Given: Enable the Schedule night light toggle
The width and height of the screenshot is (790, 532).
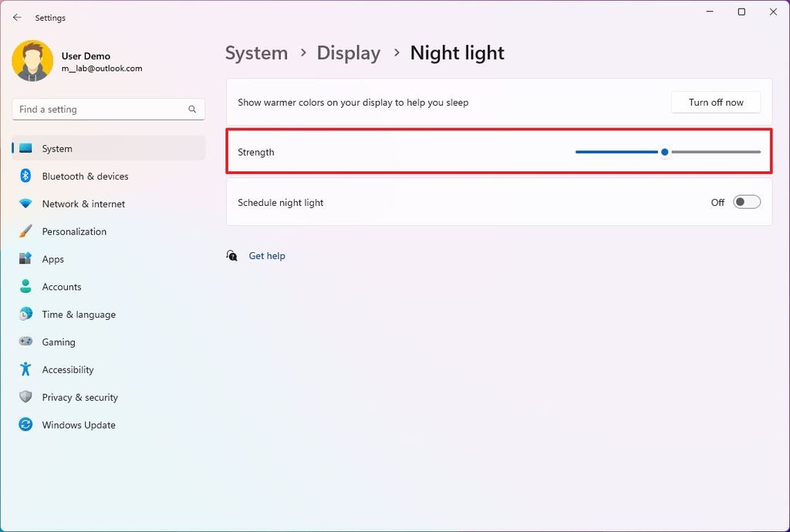Looking at the screenshot, I should pyautogui.click(x=744, y=201).
